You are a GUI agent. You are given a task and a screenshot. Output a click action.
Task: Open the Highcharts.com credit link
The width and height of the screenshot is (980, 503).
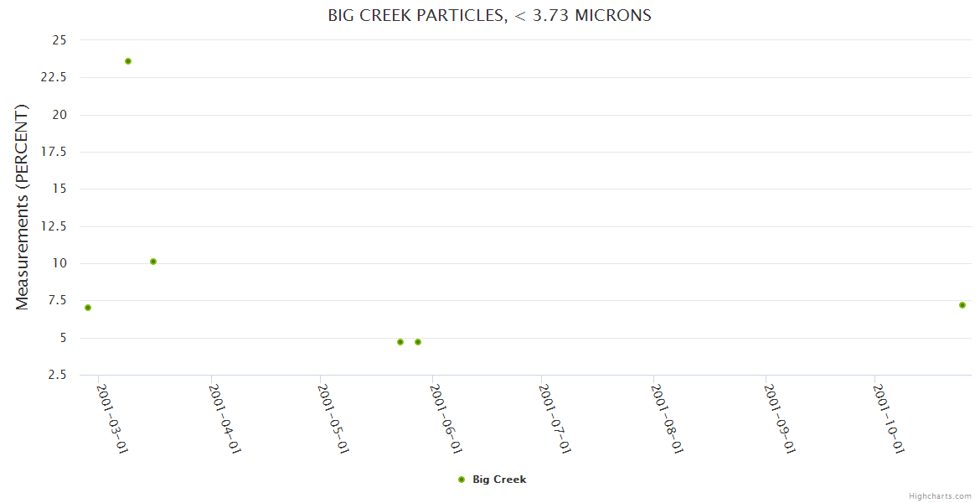940,495
